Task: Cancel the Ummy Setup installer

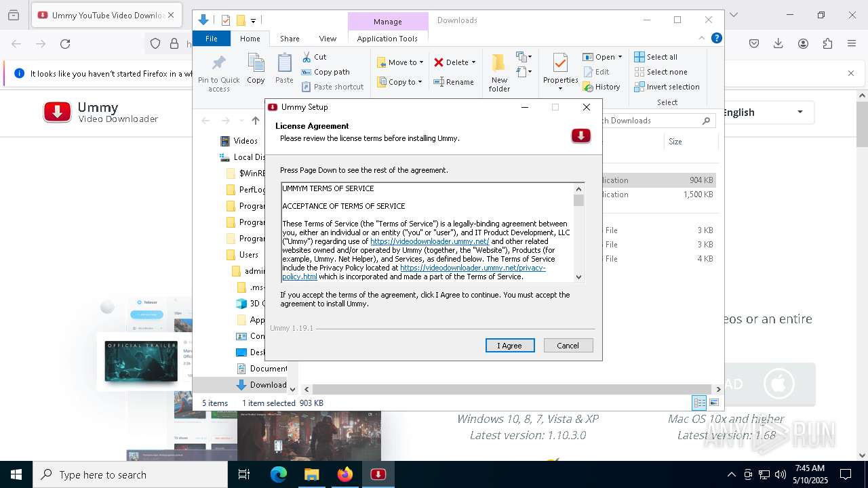Action: click(568, 346)
